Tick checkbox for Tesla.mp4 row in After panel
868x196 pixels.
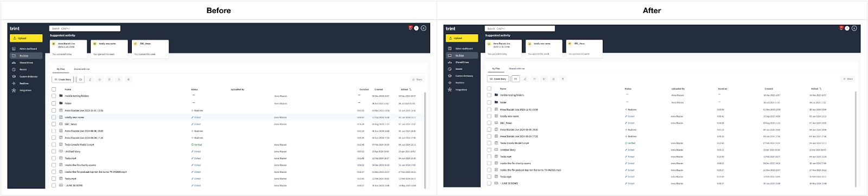[489, 177]
